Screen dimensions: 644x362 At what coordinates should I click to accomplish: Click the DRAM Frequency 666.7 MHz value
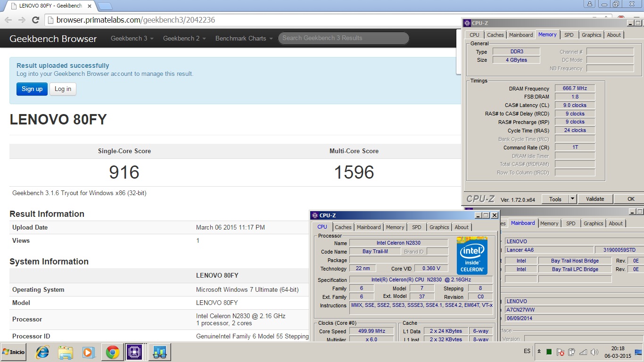point(575,88)
